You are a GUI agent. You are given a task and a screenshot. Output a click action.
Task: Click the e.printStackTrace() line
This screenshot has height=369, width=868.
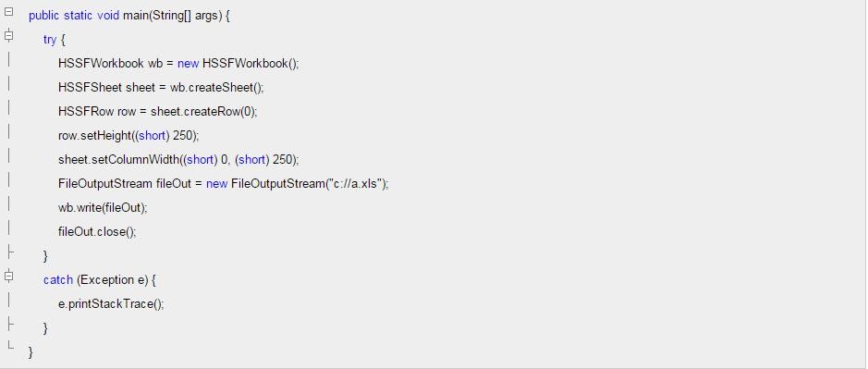point(111,303)
